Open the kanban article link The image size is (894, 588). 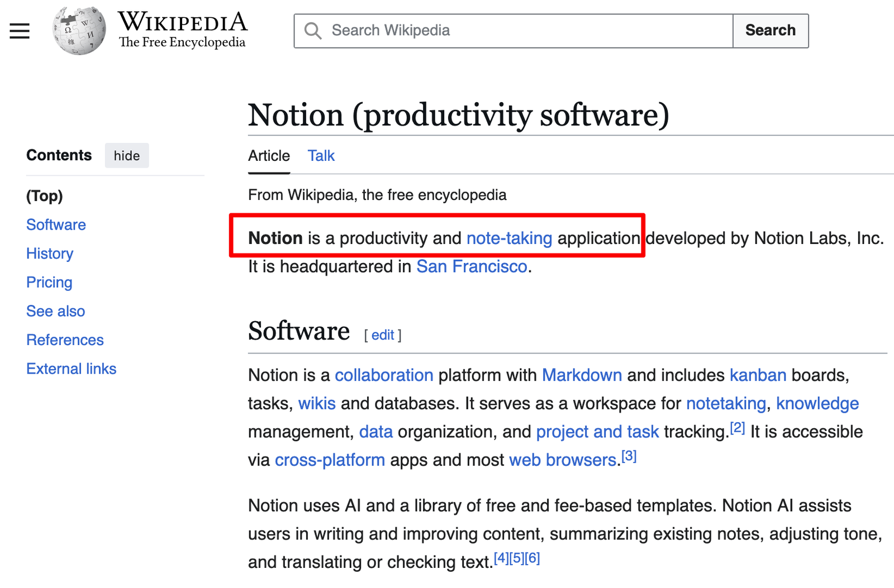pyautogui.click(x=758, y=375)
